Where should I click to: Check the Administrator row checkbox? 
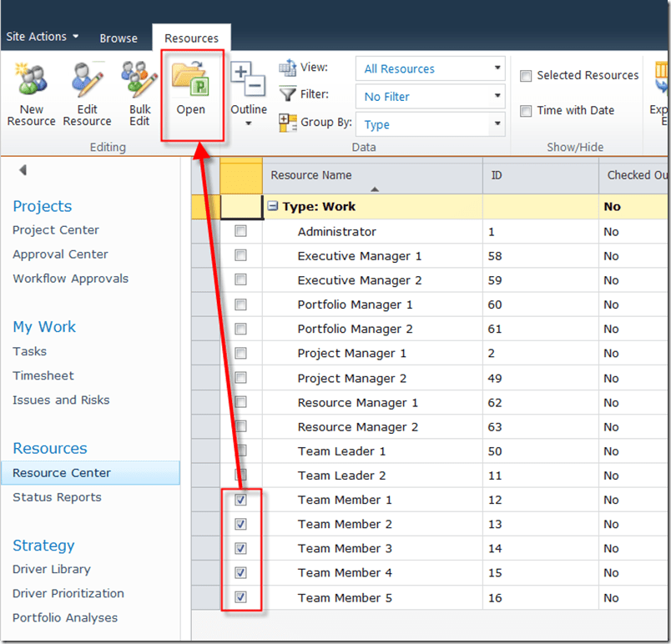pos(241,231)
